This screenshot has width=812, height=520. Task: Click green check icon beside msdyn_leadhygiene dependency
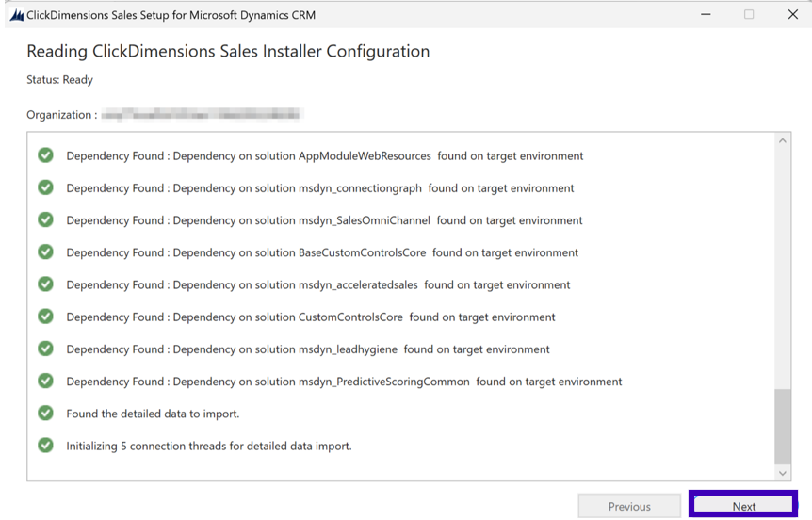[x=45, y=349]
